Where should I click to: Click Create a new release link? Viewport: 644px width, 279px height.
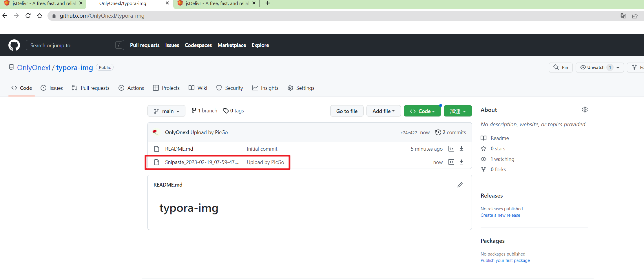pos(500,215)
